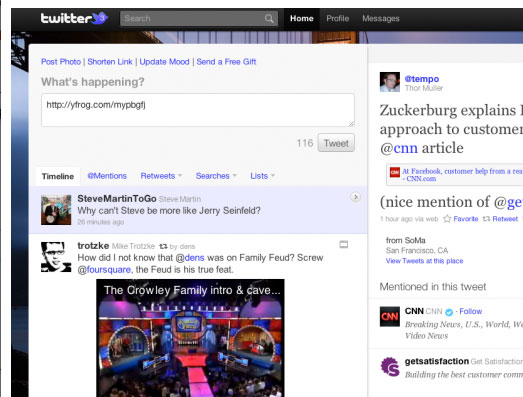Image resolution: width=523 pixels, height=397 pixels.
Task: Open getsatisfaction avatar logo
Action: click(x=390, y=366)
